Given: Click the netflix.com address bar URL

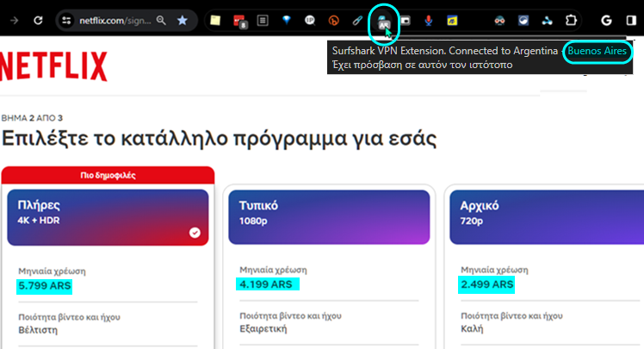Looking at the screenshot, I should (115, 20).
